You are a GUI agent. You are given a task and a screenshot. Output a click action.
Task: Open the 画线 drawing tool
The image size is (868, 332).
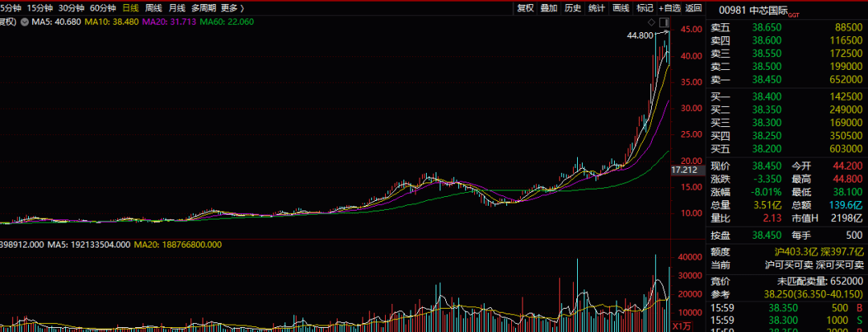pos(620,8)
